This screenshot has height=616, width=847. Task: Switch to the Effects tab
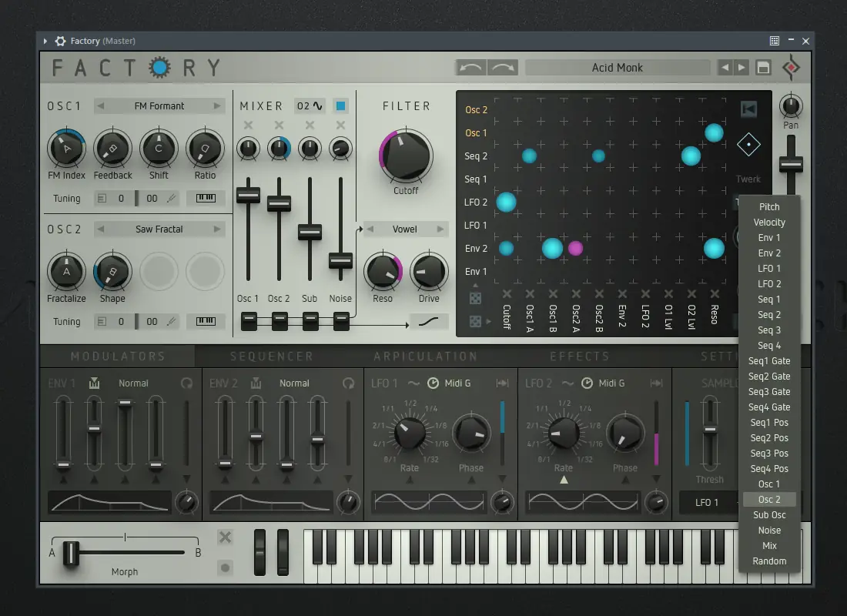point(580,356)
